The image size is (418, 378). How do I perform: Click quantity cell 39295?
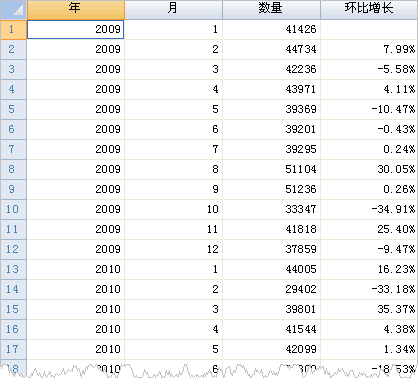(x=271, y=150)
